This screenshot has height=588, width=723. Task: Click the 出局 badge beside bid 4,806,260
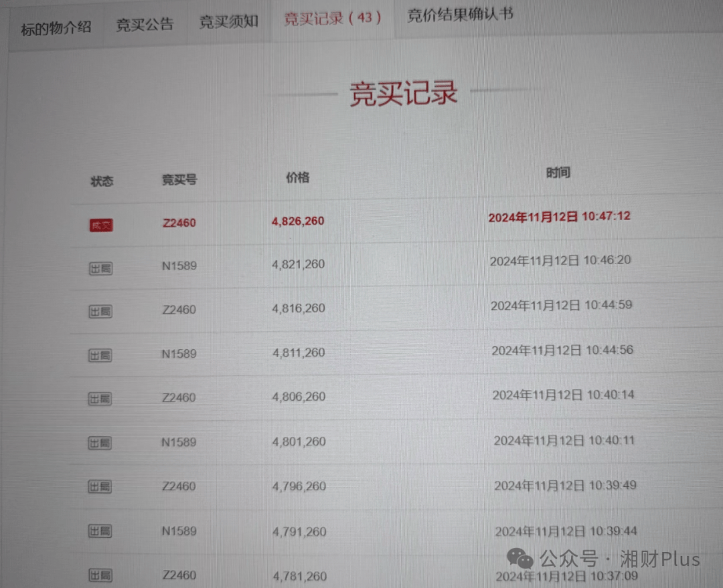pos(100,399)
